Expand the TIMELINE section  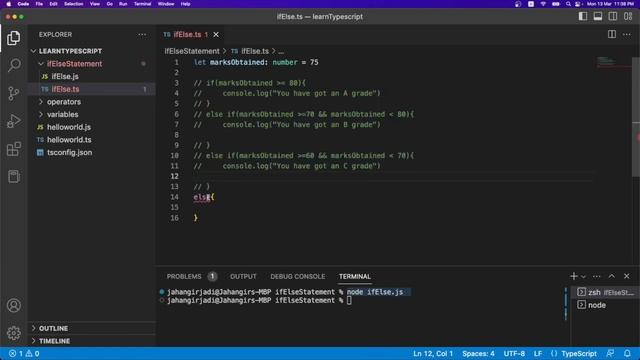(92, 341)
